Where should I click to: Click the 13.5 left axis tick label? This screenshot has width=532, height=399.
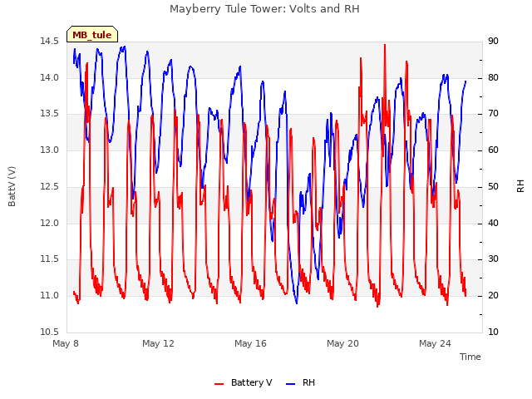(49, 114)
